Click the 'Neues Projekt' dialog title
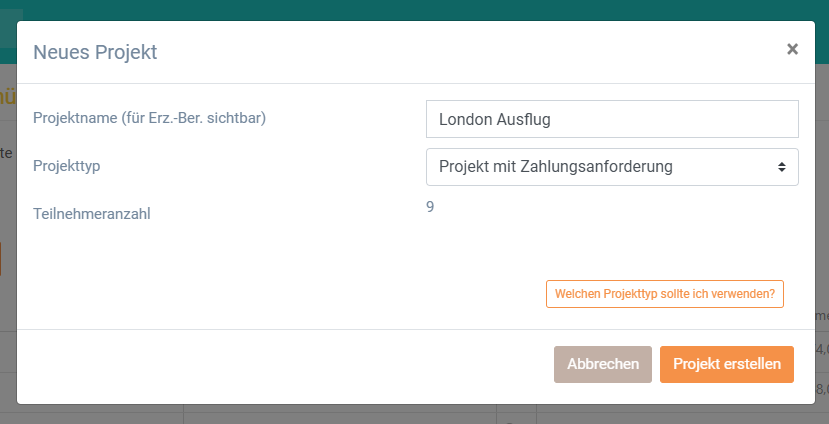829x424 pixels. (x=95, y=52)
